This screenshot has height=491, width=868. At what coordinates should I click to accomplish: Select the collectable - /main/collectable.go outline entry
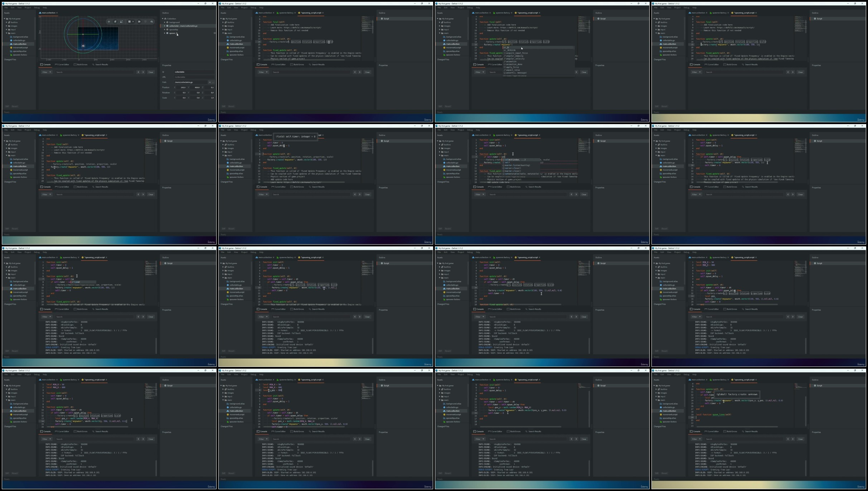(183, 26)
